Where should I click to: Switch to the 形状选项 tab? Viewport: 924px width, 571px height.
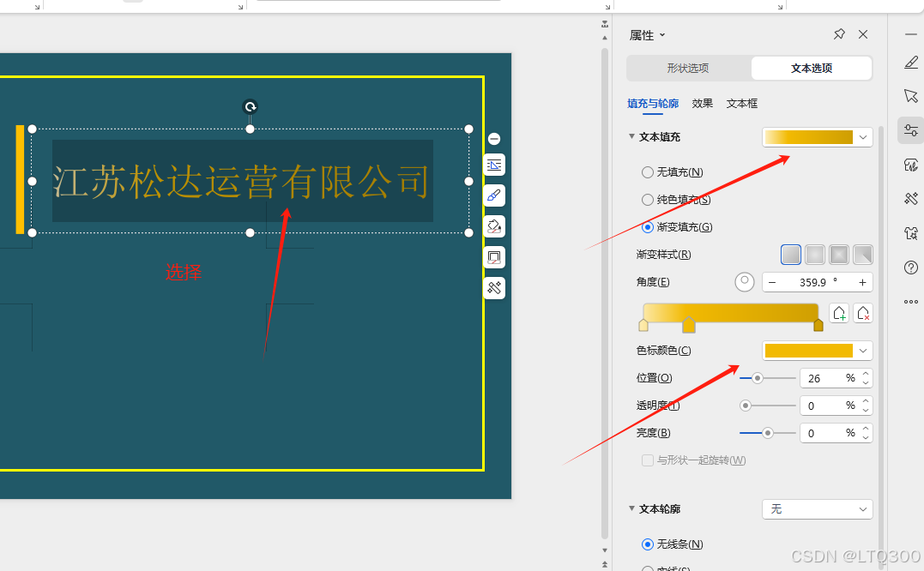coord(688,69)
